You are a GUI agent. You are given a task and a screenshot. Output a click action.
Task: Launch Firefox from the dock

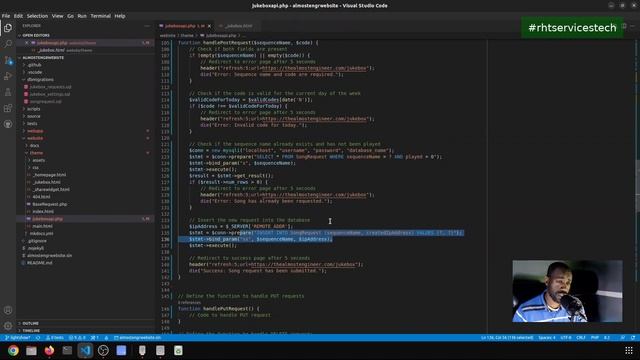pyautogui.click(x=49, y=351)
